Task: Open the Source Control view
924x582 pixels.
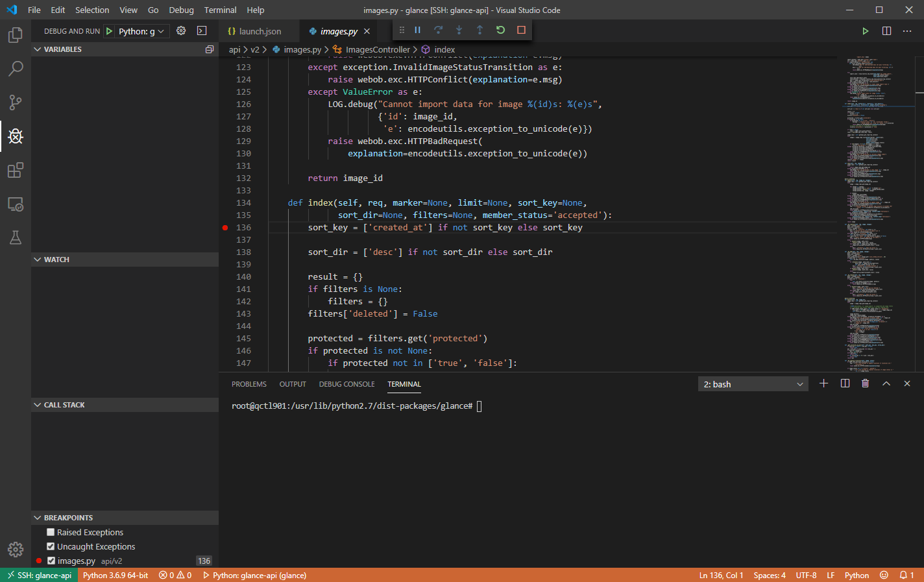Action: [16, 102]
